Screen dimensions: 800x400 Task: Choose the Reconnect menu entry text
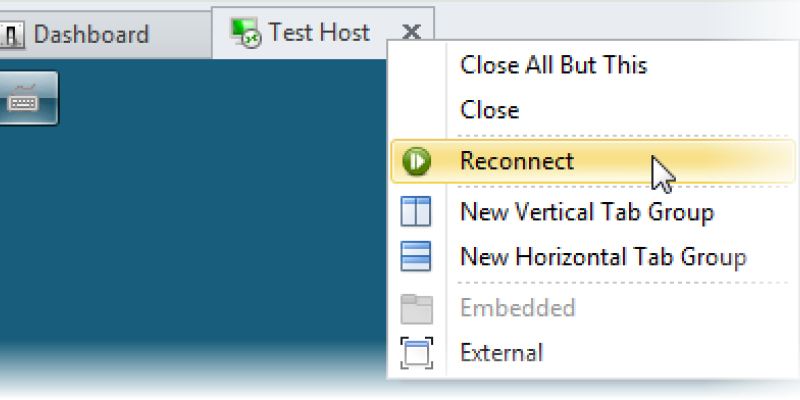[517, 161]
